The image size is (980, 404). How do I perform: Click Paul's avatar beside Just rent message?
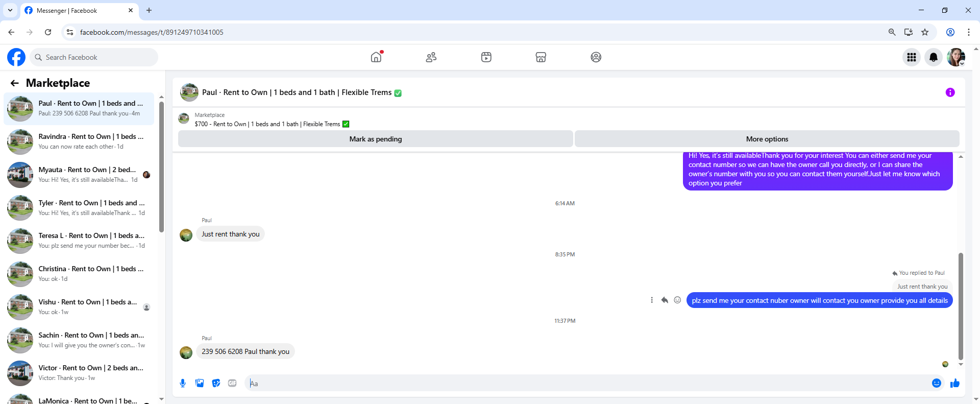[x=186, y=235]
